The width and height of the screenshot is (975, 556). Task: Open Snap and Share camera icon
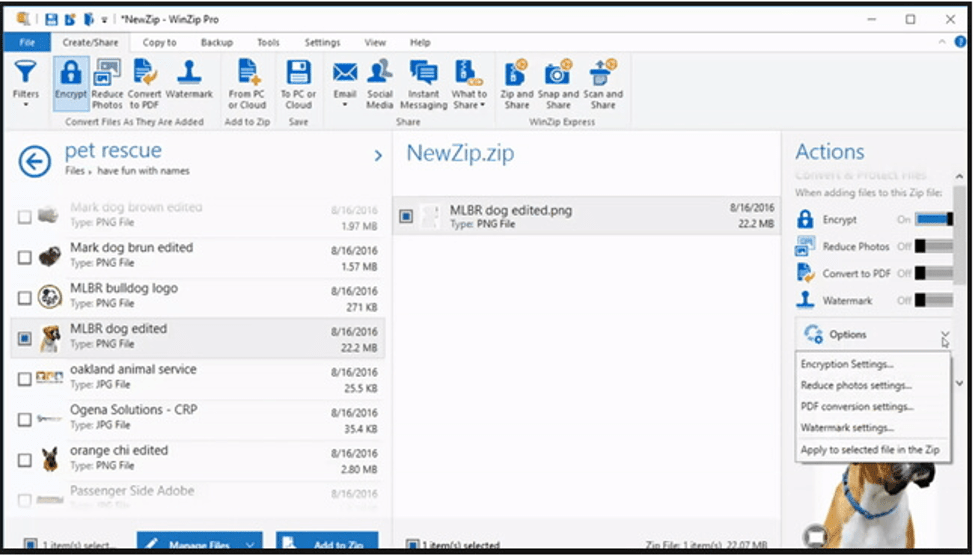pyautogui.click(x=558, y=76)
